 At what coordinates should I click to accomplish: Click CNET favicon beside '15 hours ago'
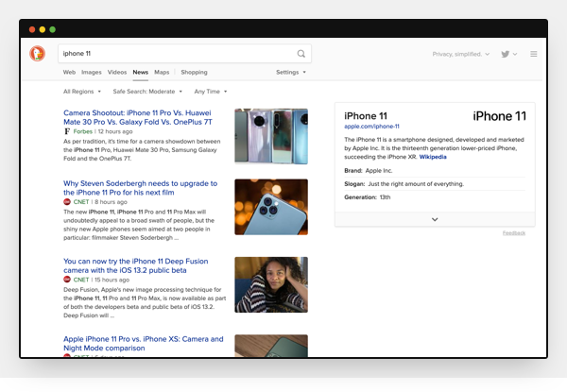coord(67,280)
